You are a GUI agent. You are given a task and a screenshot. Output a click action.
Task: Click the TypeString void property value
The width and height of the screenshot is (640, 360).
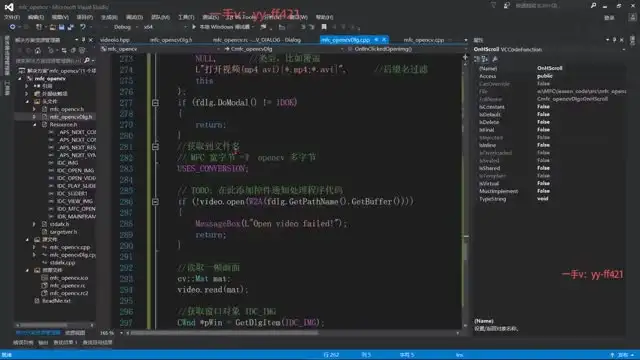(542, 199)
